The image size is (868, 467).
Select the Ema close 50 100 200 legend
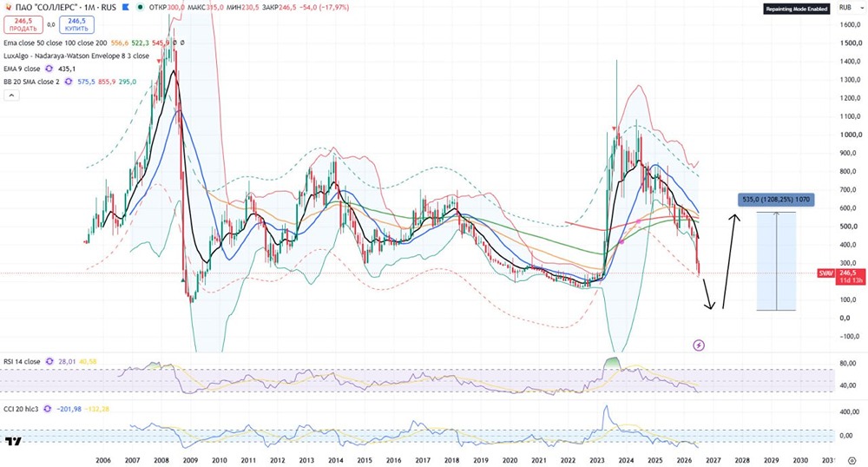56,43
